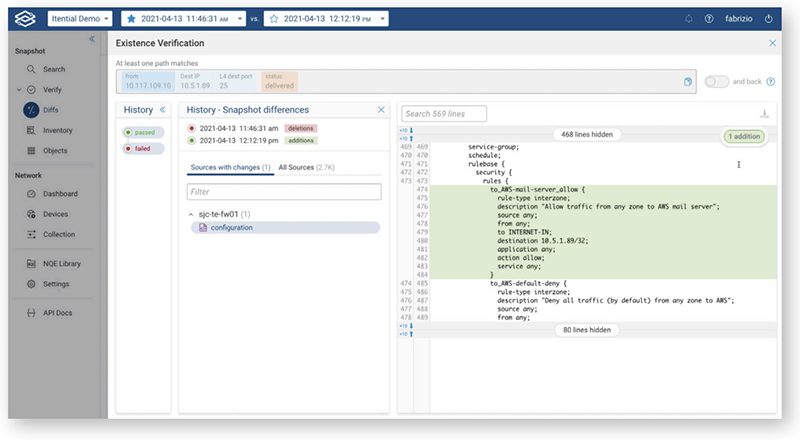Collapse the History panel with chevrons
The height and width of the screenshot is (440, 800).
coord(163,109)
